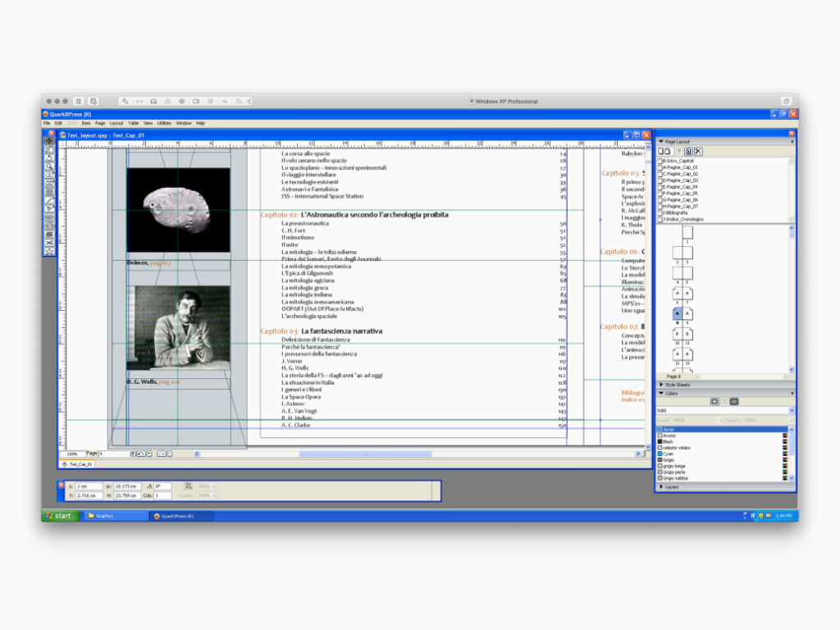Viewport: 840px width, 630px height.
Task: Open the File menu
Action: 47,123
